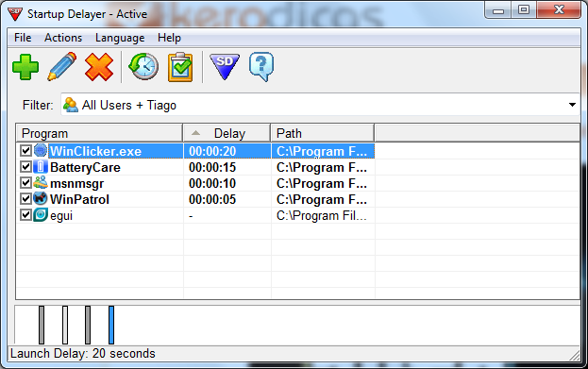588x369 pixels.
Task: Open the Filter dropdown arrow
Action: (x=572, y=105)
